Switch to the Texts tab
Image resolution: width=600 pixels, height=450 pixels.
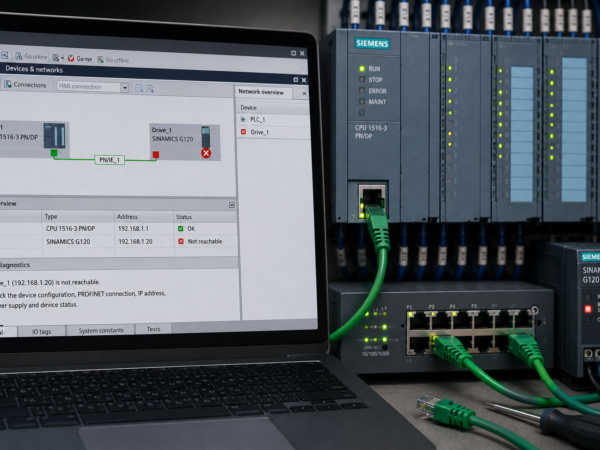153,329
